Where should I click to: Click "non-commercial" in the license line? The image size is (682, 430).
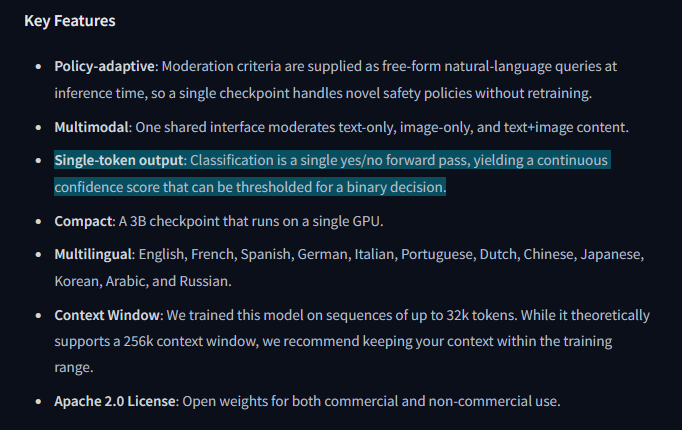(480, 401)
